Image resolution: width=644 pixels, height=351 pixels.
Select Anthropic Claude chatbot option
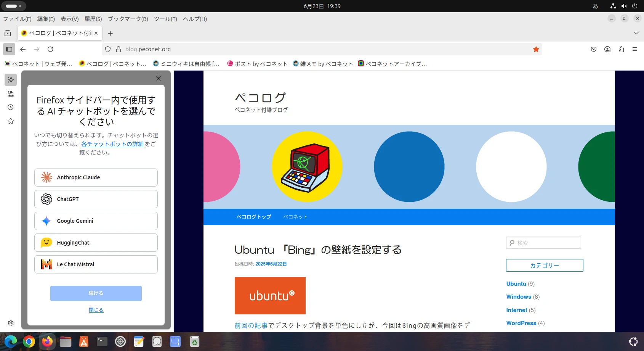[x=96, y=177]
